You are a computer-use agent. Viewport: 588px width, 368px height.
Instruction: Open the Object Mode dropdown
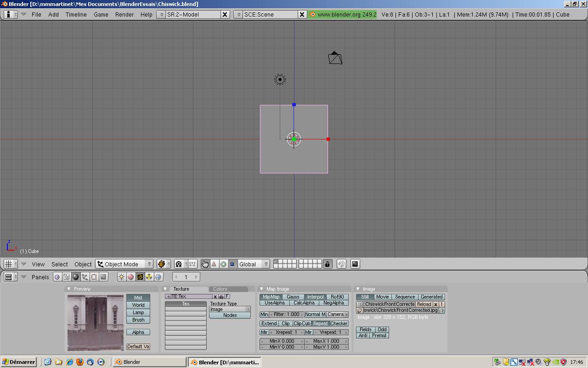(x=124, y=264)
